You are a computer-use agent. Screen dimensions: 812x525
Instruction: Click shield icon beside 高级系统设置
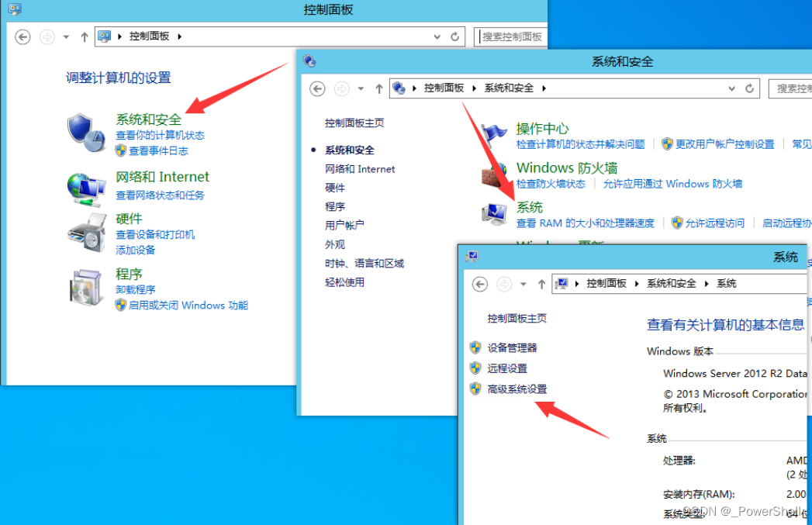475,389
